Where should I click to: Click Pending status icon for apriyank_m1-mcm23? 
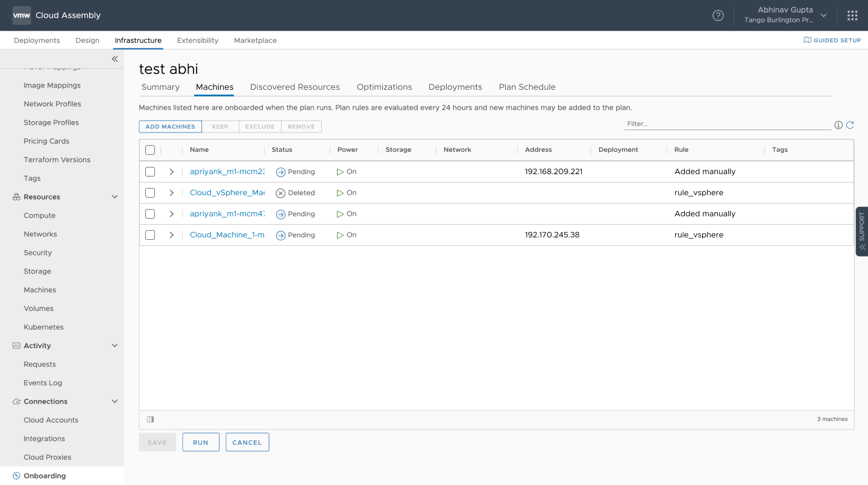click(280, 172)
